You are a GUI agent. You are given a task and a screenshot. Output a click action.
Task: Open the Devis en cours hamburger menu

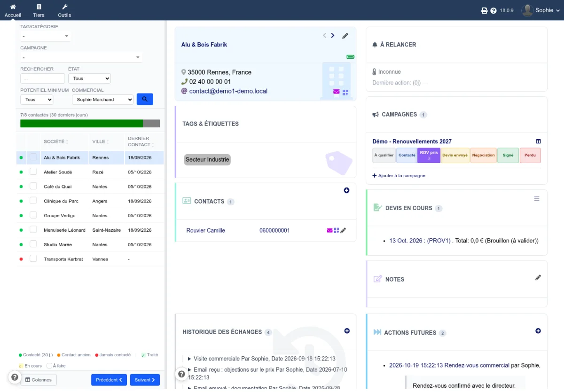click(x=537, y=199)
